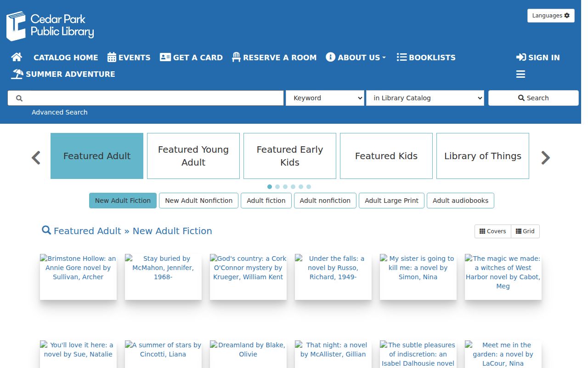Open Featured Adult » New Adult Fiction heading link

133,231
